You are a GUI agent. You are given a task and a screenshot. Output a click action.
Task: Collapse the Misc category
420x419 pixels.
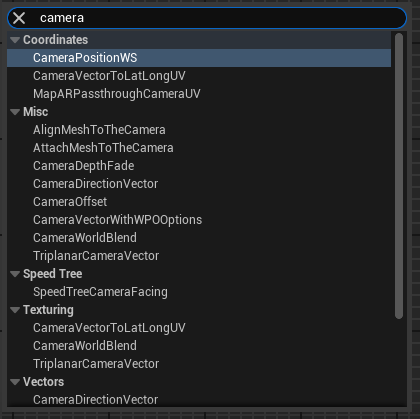(x=15, y=112)
